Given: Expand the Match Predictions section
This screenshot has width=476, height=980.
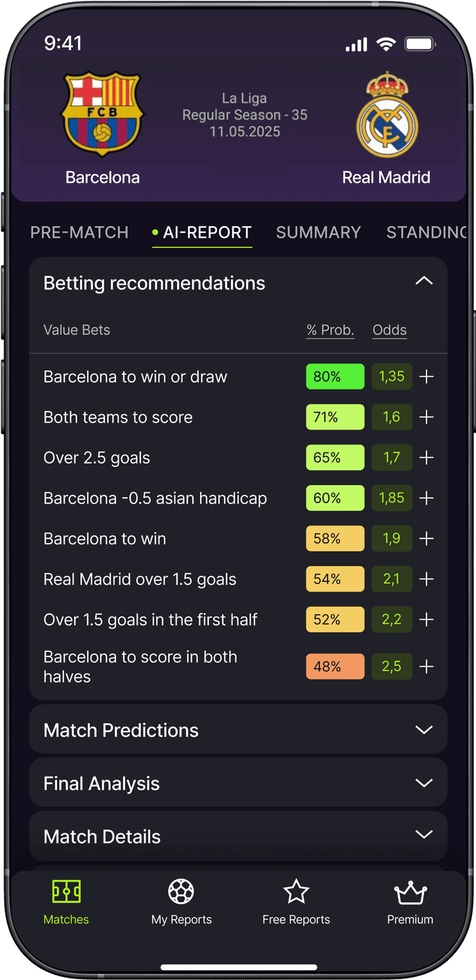Looking at the screenshot, I should coord(423,730).
